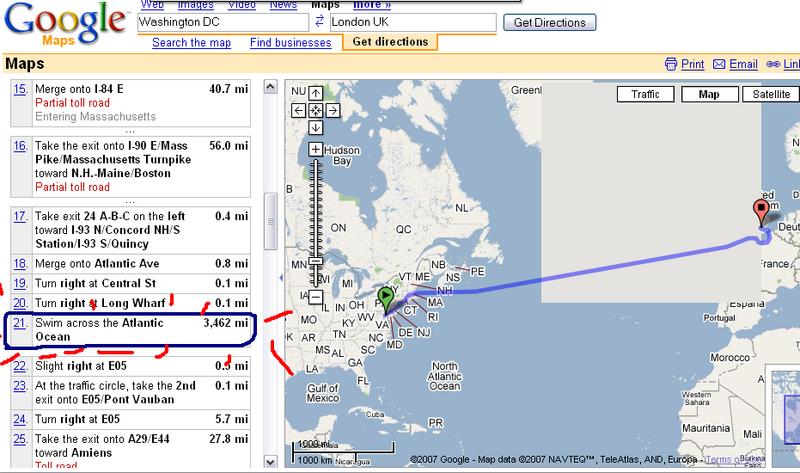
Task: Swap start and end locations icon
Action: 319,22
